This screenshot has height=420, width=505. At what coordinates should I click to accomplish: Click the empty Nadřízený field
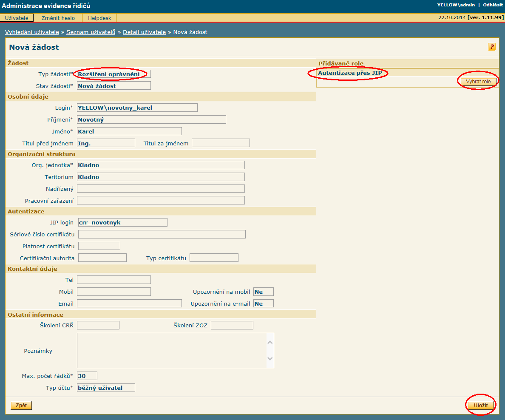[x=161, y=188]
